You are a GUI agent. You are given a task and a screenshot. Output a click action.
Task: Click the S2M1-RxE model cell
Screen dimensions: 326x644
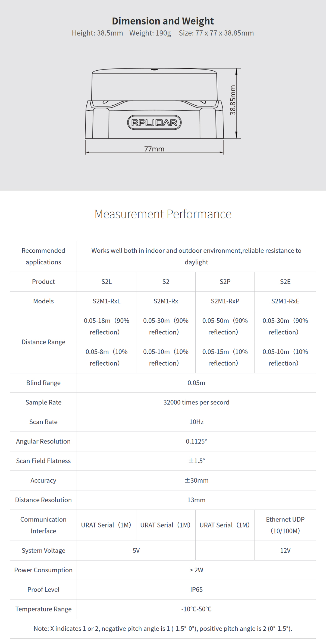(x=285, y=301)
